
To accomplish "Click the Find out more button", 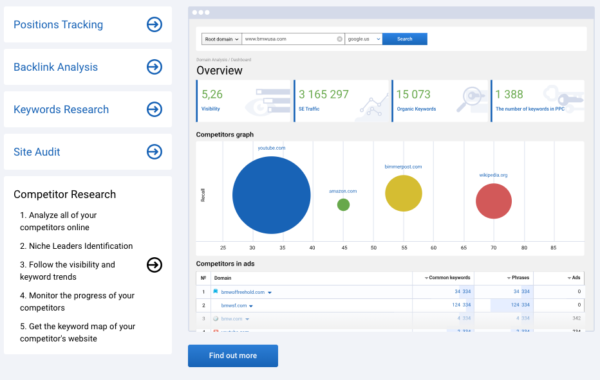I will [x=233, y=356].
